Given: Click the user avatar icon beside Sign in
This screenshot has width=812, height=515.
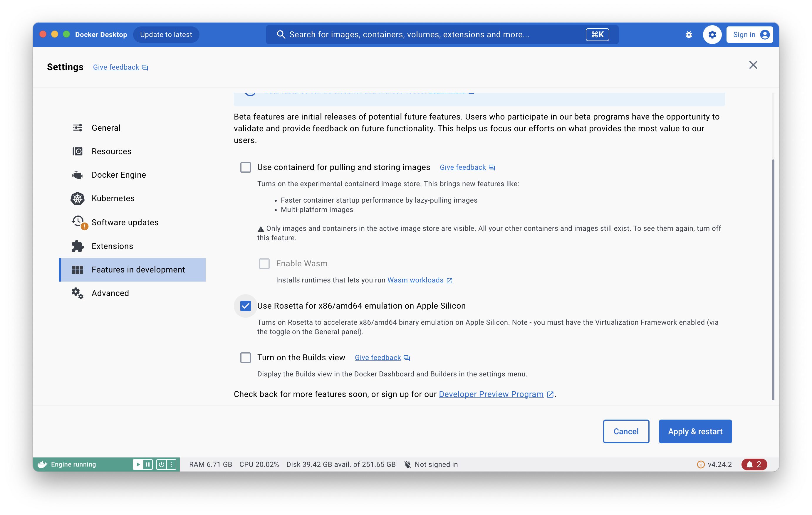Looking at the screenshot, I should coord(765,34).
